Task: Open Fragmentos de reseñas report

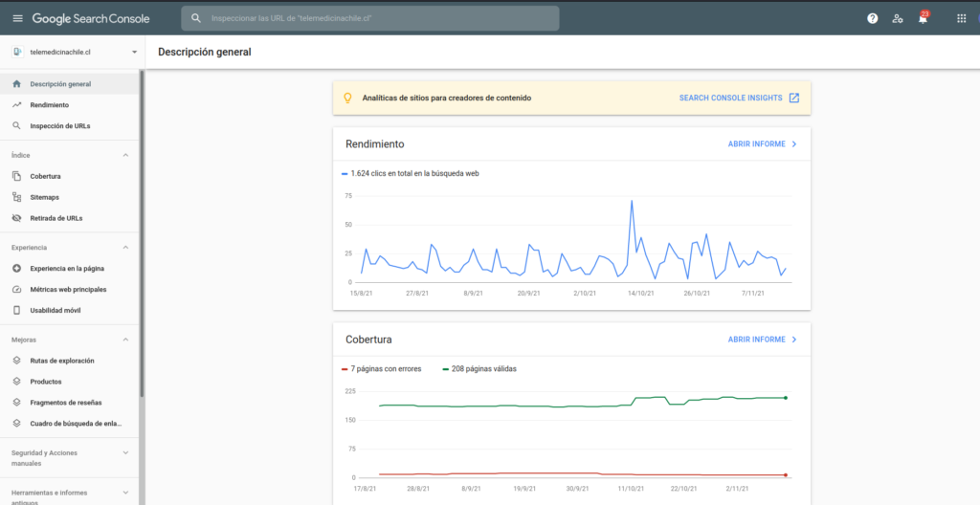Action: [69, 403]
